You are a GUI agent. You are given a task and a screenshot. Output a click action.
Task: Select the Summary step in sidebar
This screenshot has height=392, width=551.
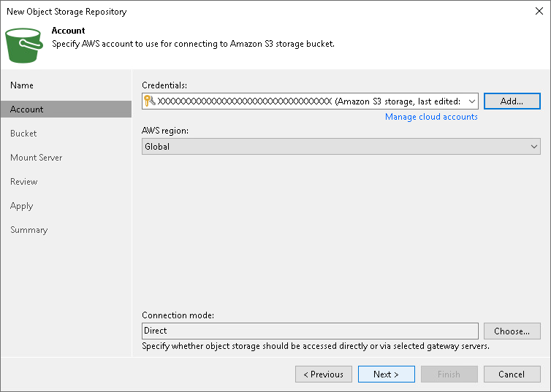(28, 230)
